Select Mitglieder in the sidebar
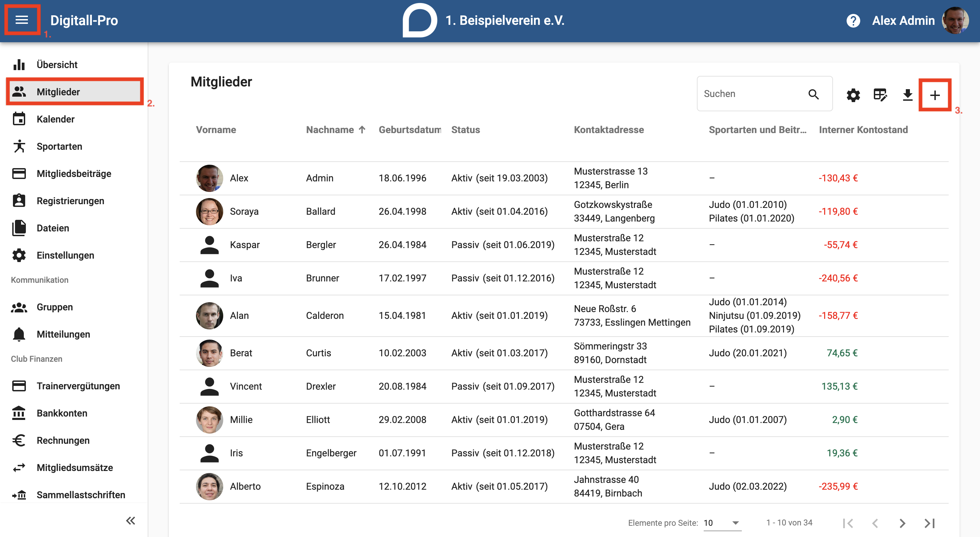980x537 pixels. pyautogui.click(x=74, y=92)
